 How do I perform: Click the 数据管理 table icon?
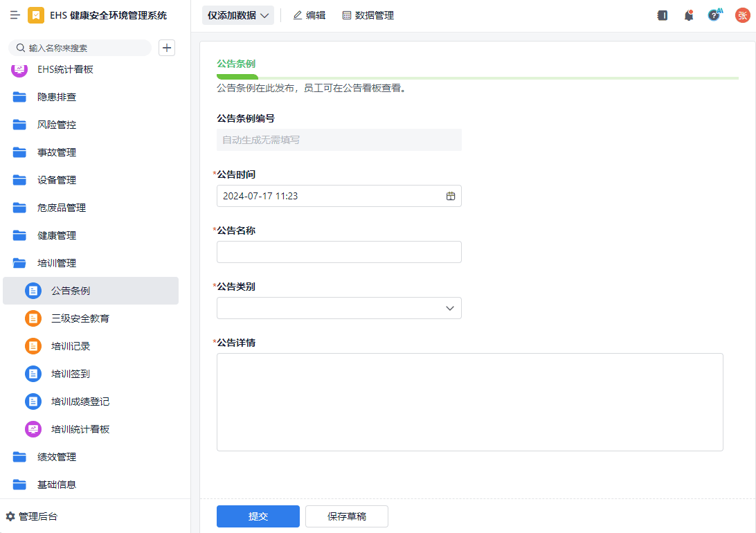347,15
